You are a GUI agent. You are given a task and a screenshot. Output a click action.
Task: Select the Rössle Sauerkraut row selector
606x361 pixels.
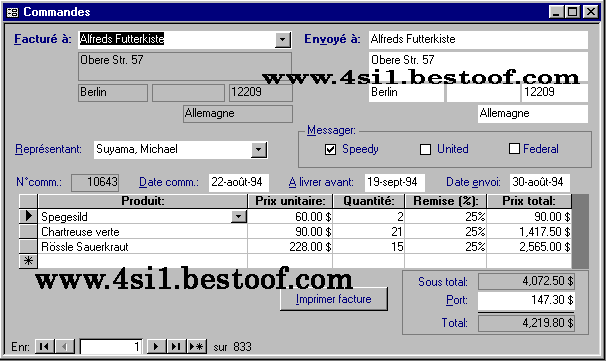[28, 246]
